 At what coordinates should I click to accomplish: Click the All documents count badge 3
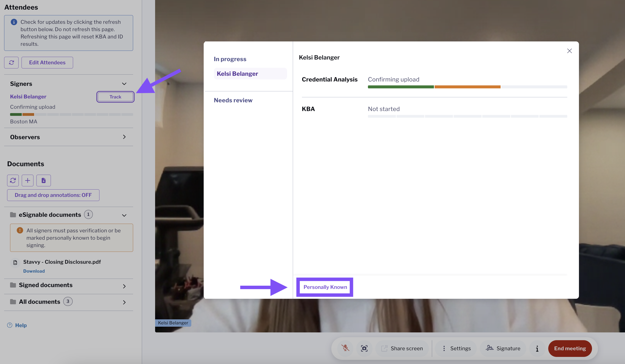[x=68, y=302]
